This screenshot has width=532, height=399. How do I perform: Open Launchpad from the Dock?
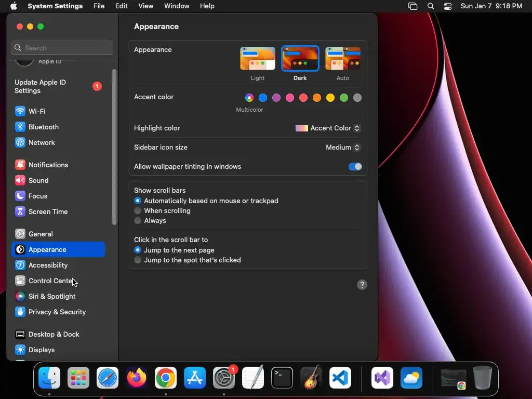78,378
